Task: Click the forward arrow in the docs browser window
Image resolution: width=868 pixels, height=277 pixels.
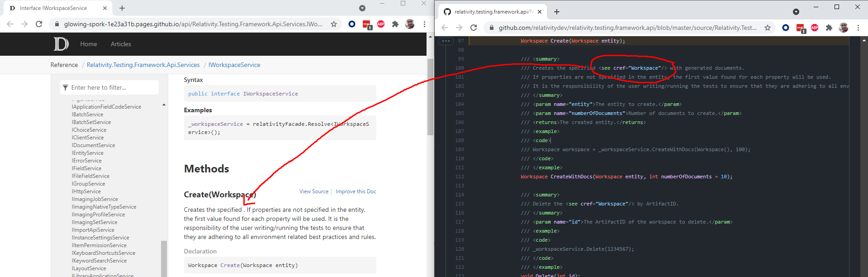Action: (x=24, y=24)
